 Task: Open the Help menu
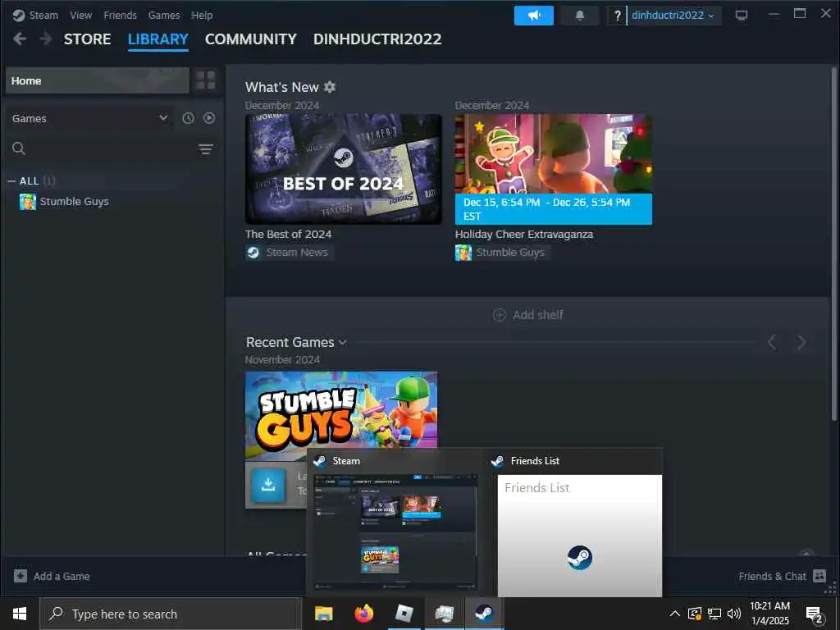[202, 15]
